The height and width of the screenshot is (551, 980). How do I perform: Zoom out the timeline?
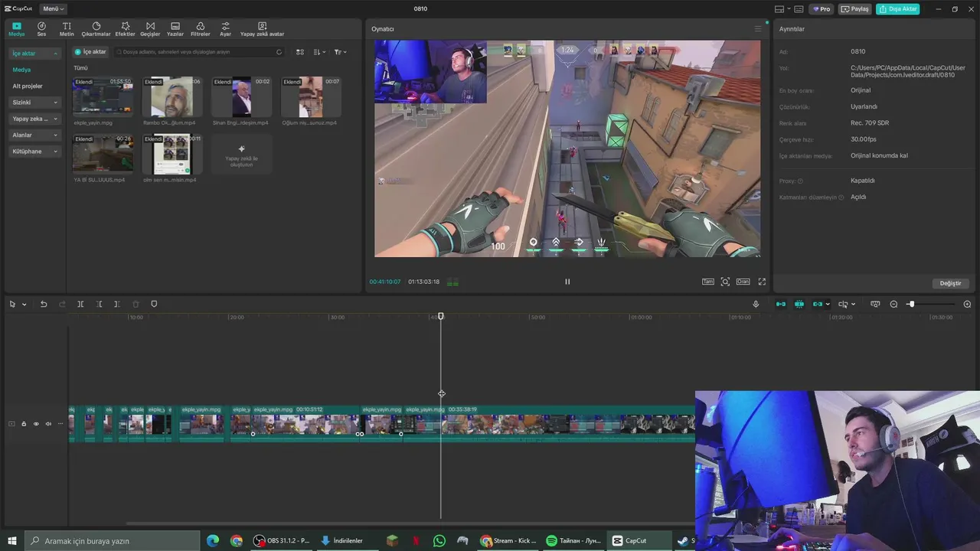(893, 305)
